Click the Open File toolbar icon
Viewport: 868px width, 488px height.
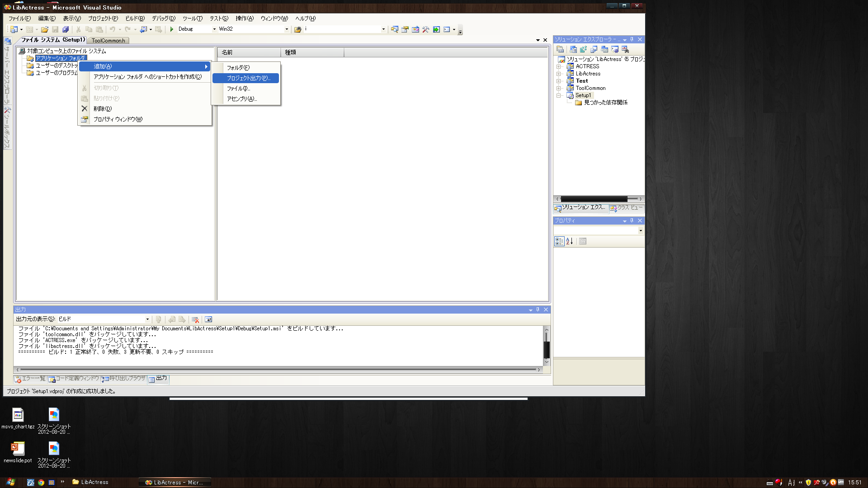point(44,29)
